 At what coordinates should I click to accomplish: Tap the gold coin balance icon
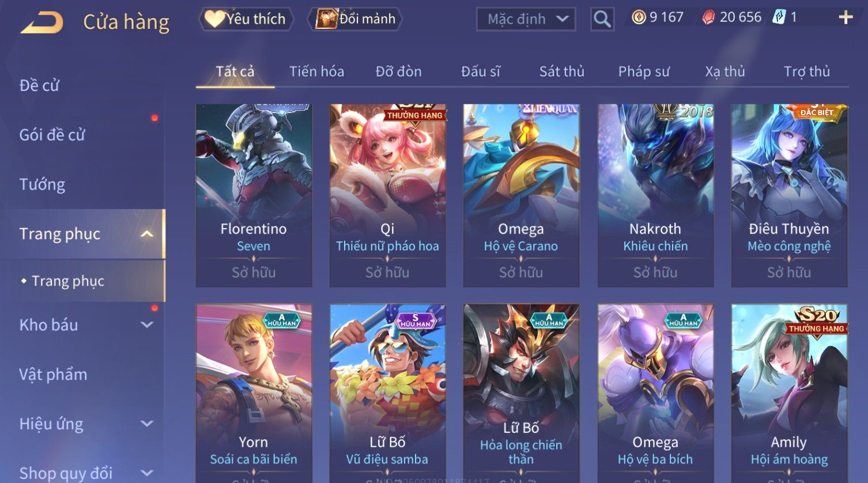click(639, 17)
